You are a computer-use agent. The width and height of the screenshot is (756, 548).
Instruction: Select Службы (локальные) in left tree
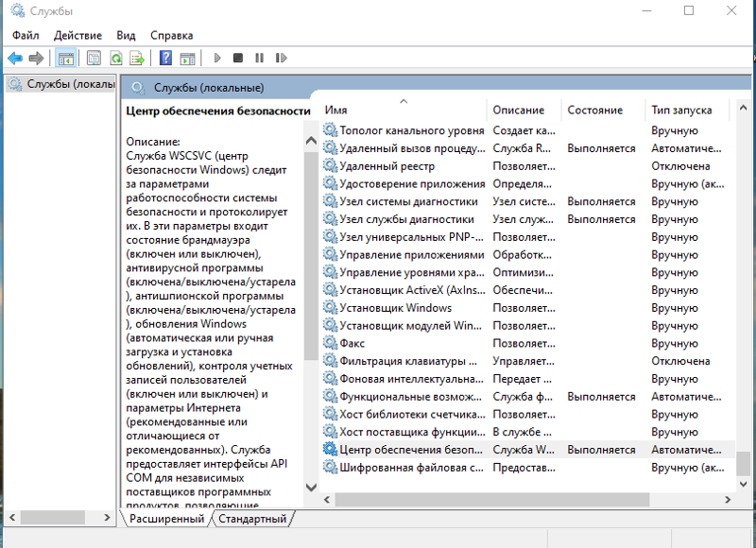point(60,84)
